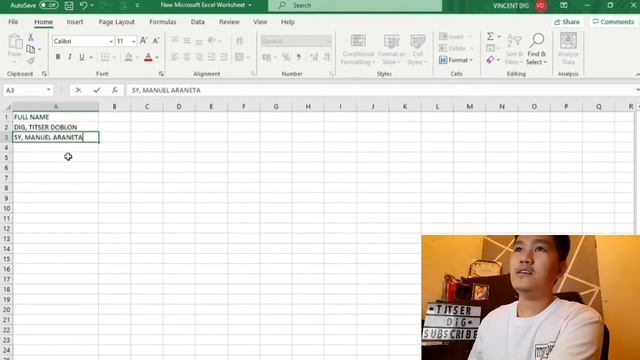Click the Middle Align icon
Viewport: 640px width, 360px height.
click(x=187, y=40)
